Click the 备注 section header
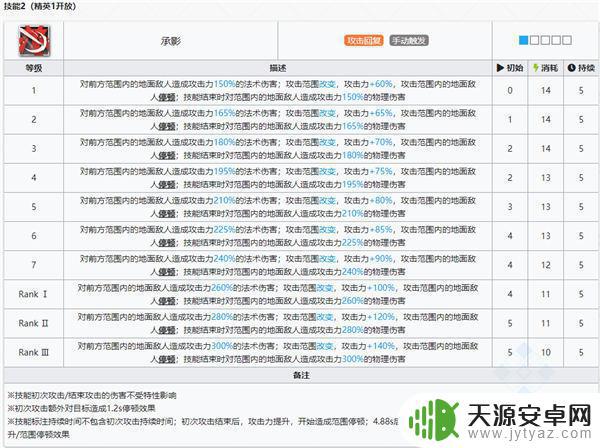The image size is (600, 448). [x=301, y=375]
